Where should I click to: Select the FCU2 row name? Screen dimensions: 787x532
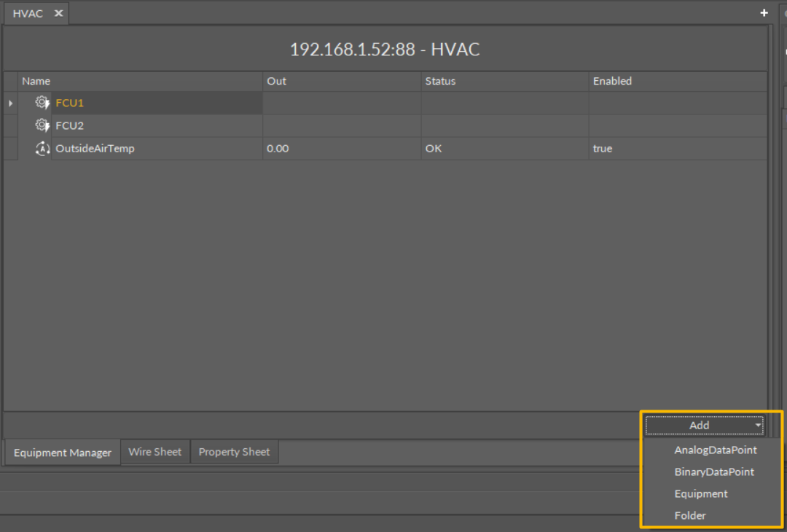tap(70, 125)
